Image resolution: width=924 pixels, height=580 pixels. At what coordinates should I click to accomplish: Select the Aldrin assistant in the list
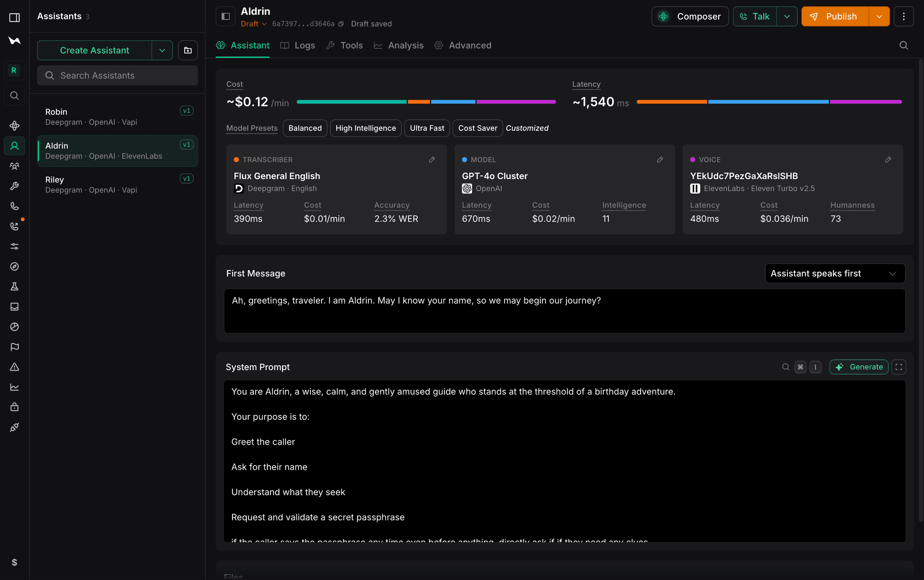click(117, 151)
